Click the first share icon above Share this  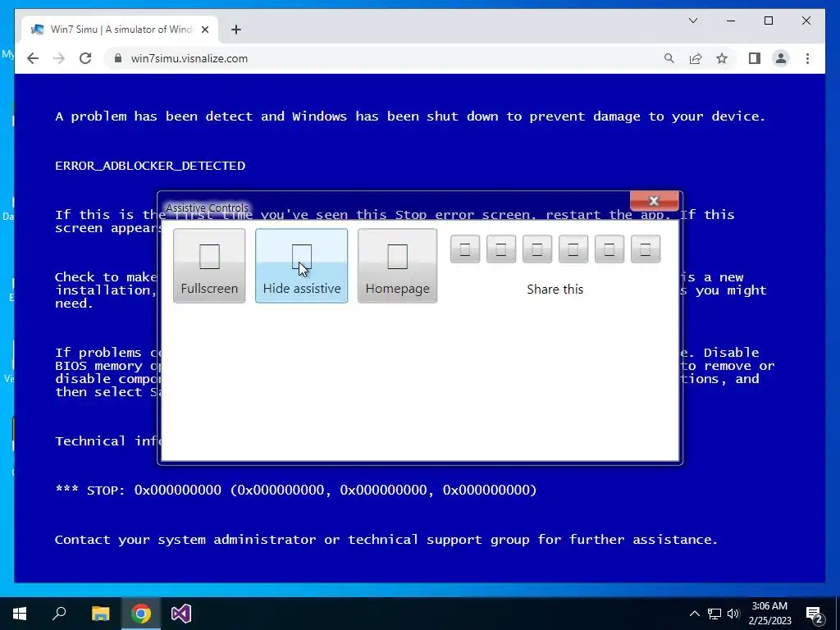[x=465, y=249]
